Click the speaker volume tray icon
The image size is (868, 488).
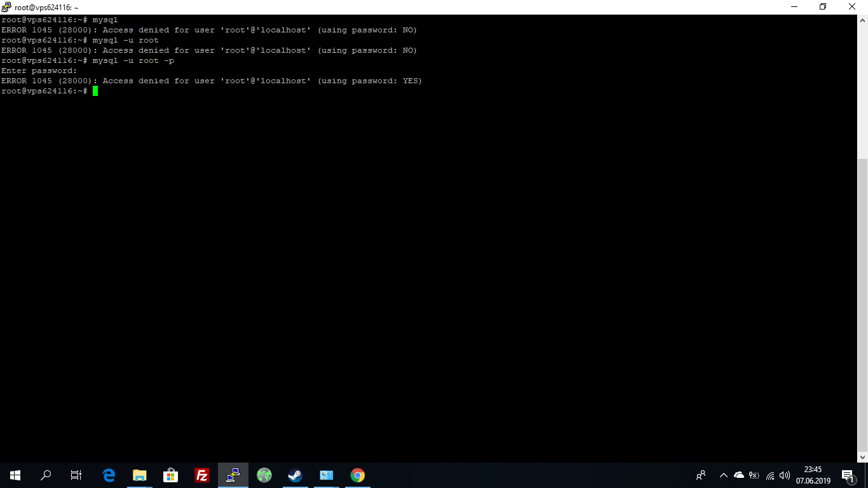pos(785,475)
